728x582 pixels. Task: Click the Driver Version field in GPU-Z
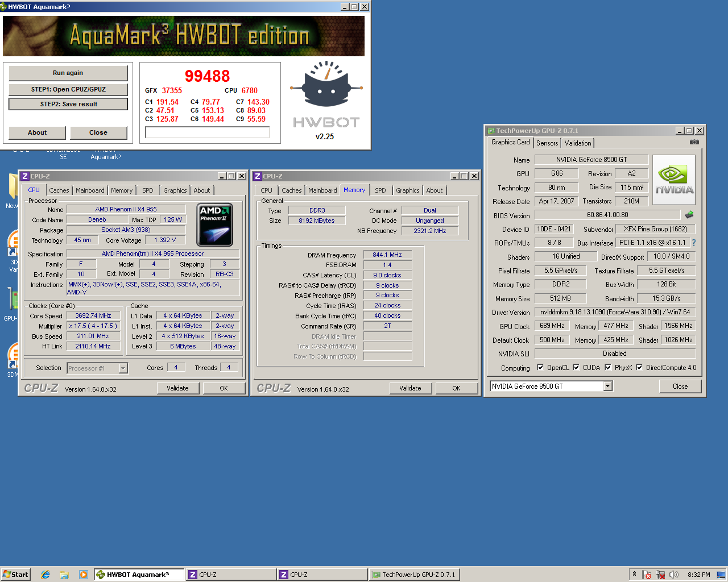(615, 312)
